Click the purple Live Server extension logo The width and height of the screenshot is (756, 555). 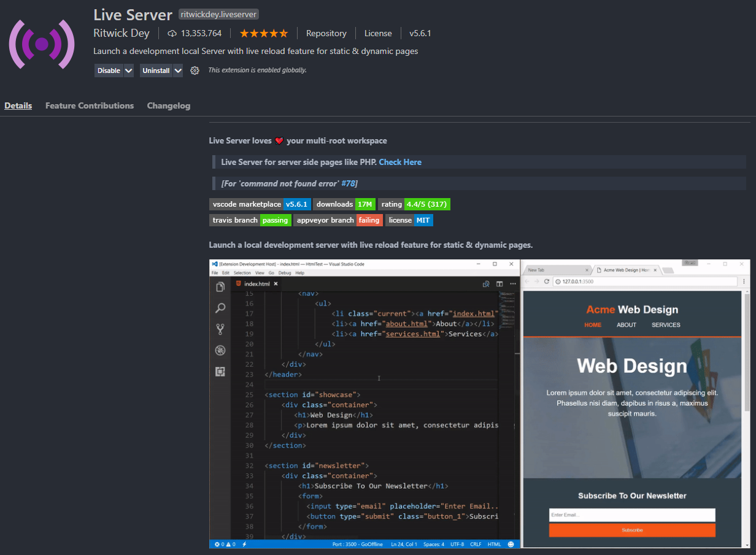click(x=41, y=44)
